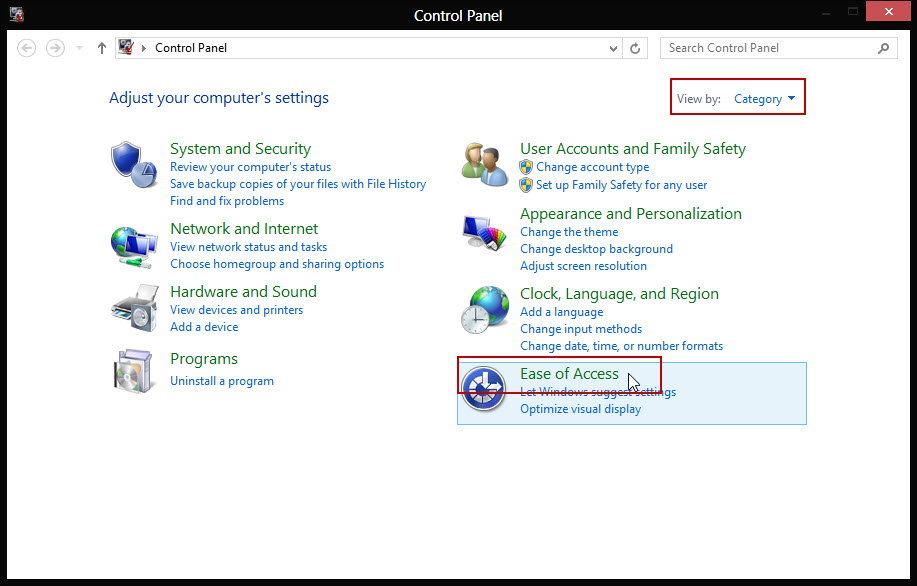
Task: Go up one level with the Up arrow
Action: point(102,48)
